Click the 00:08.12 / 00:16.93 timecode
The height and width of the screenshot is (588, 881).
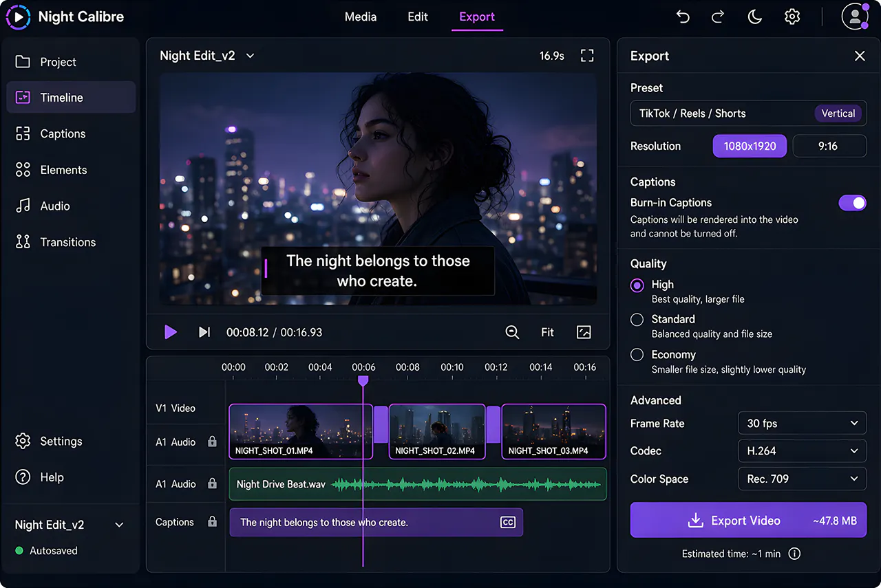[274, 332]
